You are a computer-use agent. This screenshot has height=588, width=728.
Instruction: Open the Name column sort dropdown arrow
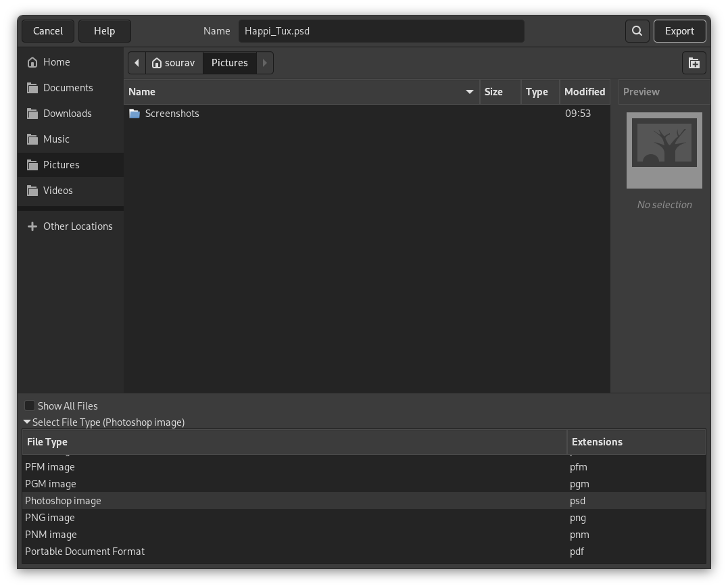click(x=469, y=91)
